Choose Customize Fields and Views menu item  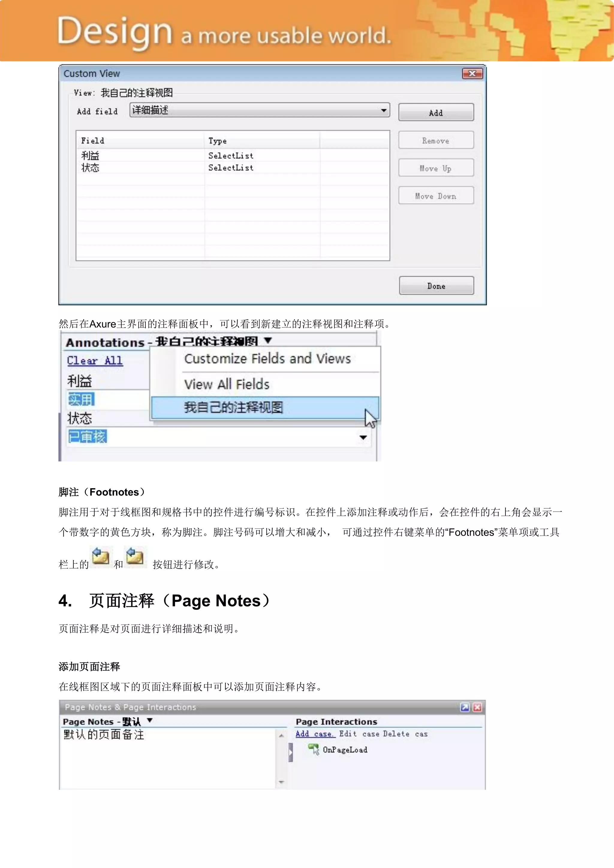[x=267, y=358]
